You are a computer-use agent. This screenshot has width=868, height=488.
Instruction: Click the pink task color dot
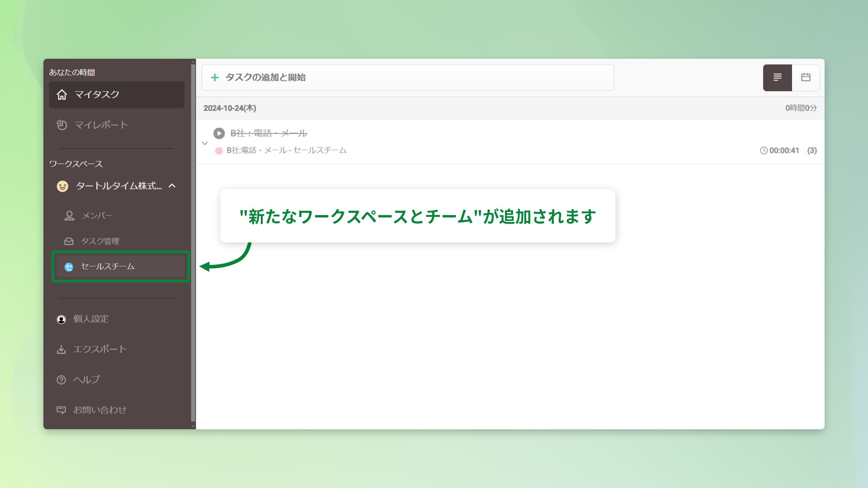pos(219,151)
